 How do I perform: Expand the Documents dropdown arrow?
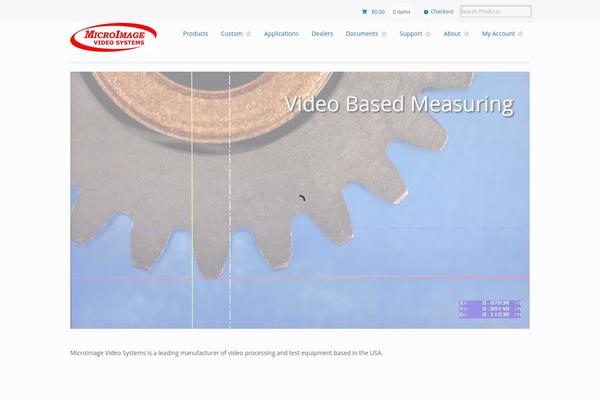click(x=384, y=34)
